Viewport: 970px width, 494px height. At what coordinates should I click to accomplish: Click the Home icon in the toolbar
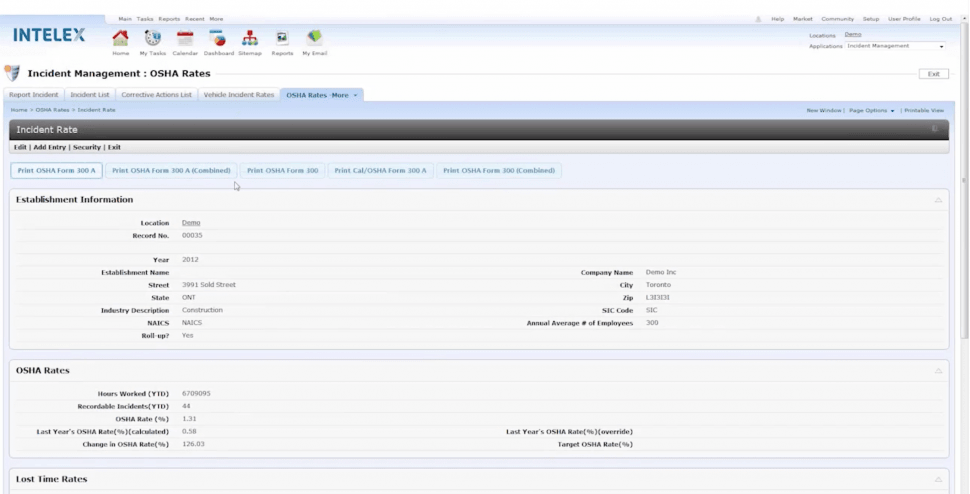[x=120, y=38]
